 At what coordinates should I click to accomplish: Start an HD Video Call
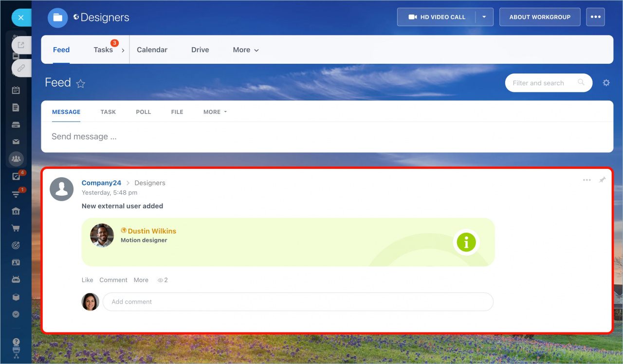436,17
